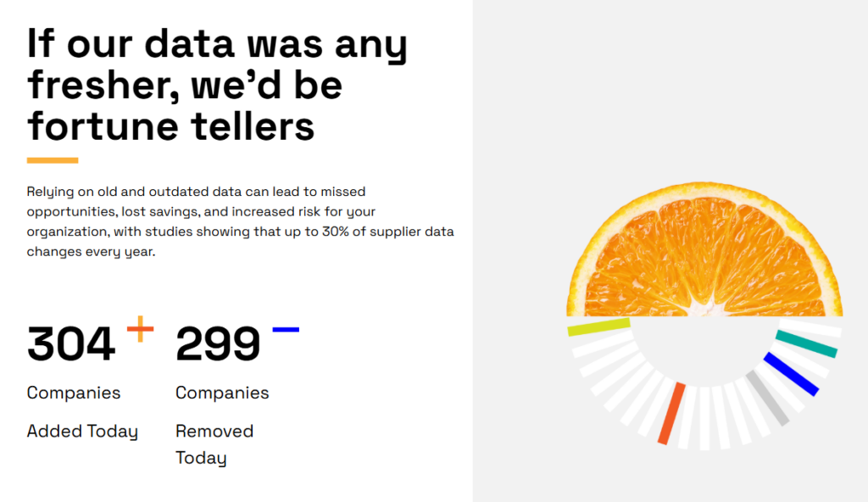868x502 pixels.
Task: Click the 'Removed Today' label
Action: (x=214, y=445)
